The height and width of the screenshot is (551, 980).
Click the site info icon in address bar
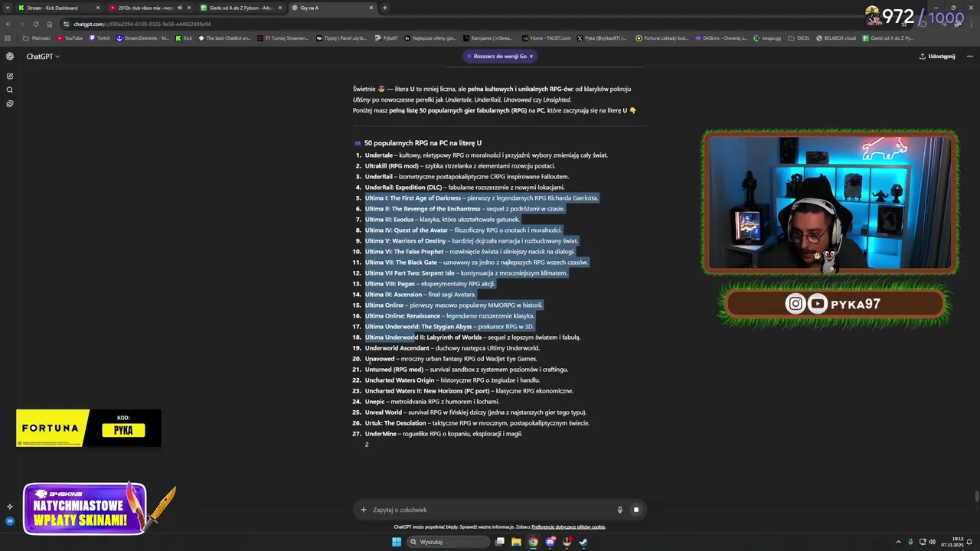tap(67, 24)
